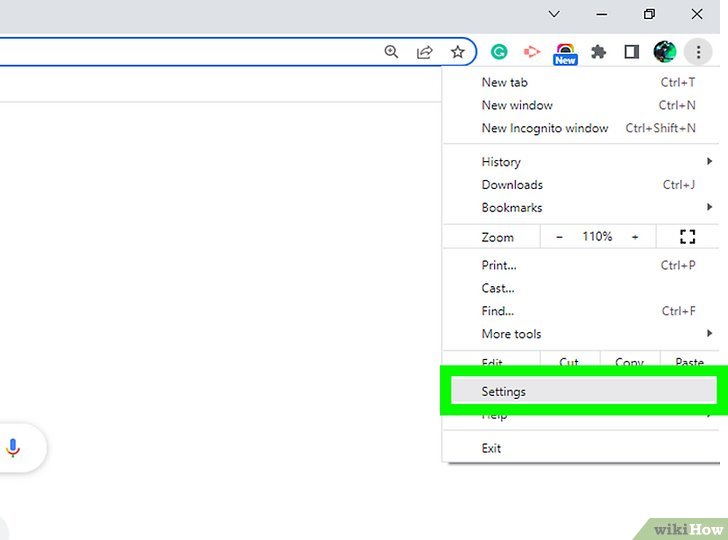Image resolution: width=728 pixels, height=540 pixels.
Task: Bookmark this tab with the star icon
Action: pos(458,52)
